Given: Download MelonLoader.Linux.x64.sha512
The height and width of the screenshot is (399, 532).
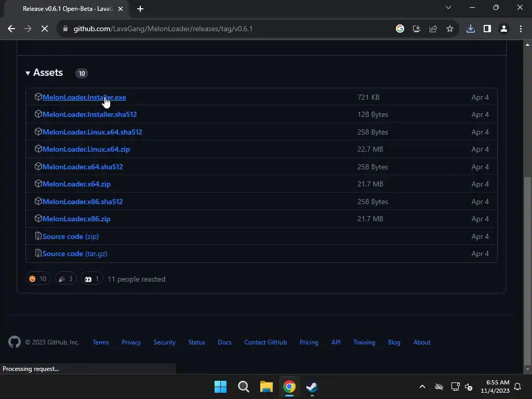Looking at the screenshot, I should click(92, 132).
